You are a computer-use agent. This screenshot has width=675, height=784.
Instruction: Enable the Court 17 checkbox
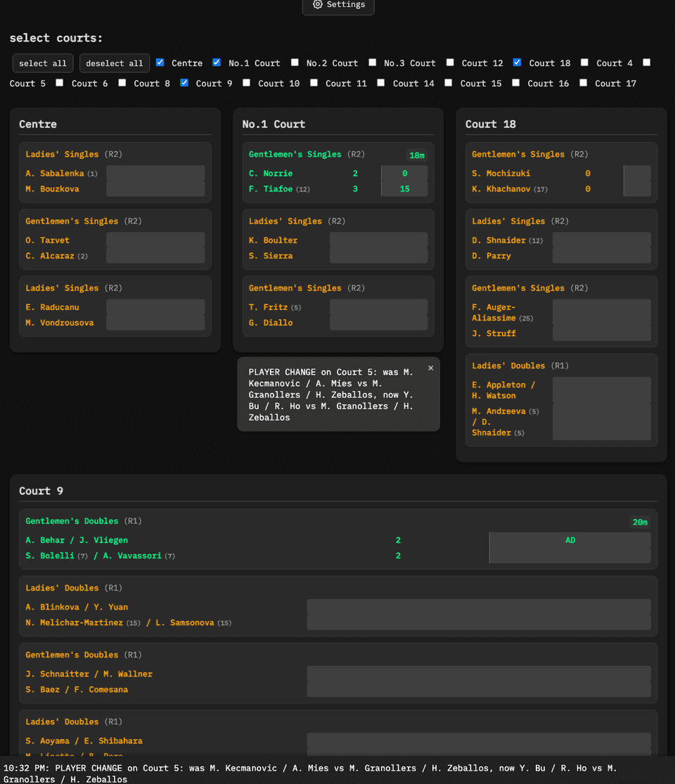(583, 82)
